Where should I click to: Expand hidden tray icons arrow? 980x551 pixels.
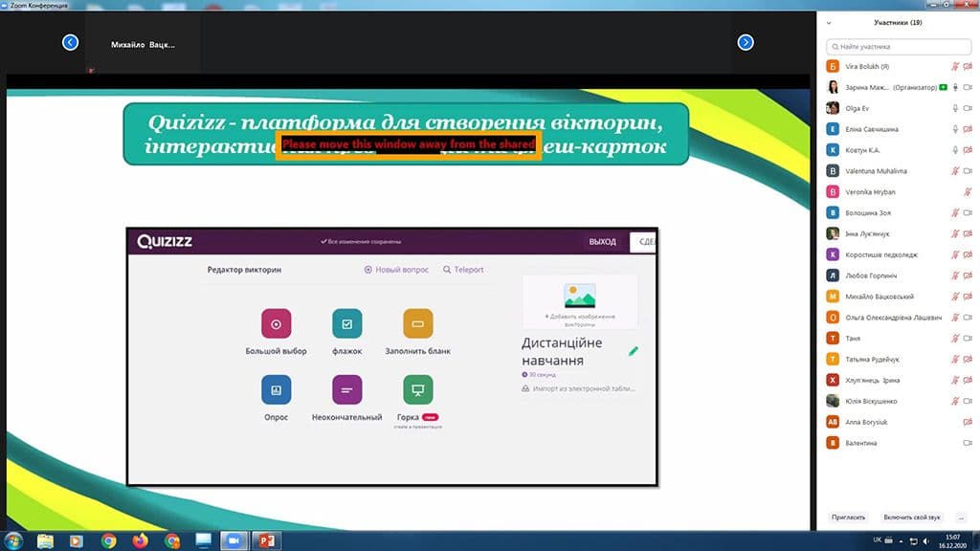click(901, 541)
